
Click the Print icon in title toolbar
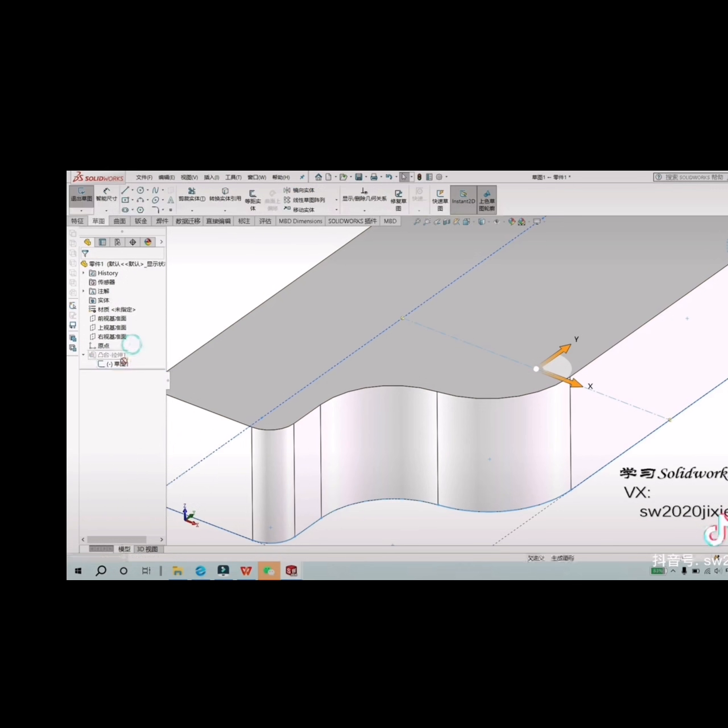[374, 177]
